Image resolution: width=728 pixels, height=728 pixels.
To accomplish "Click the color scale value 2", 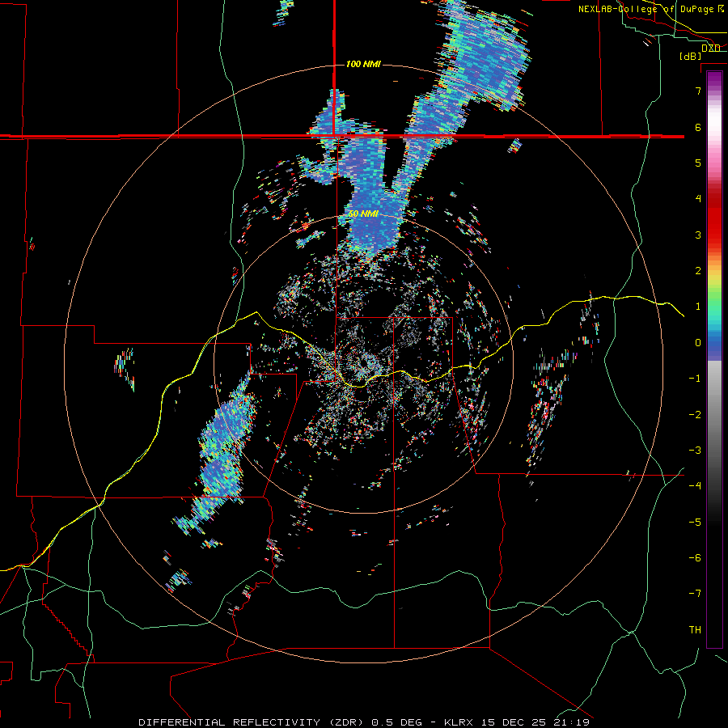I will click(698, 271).
